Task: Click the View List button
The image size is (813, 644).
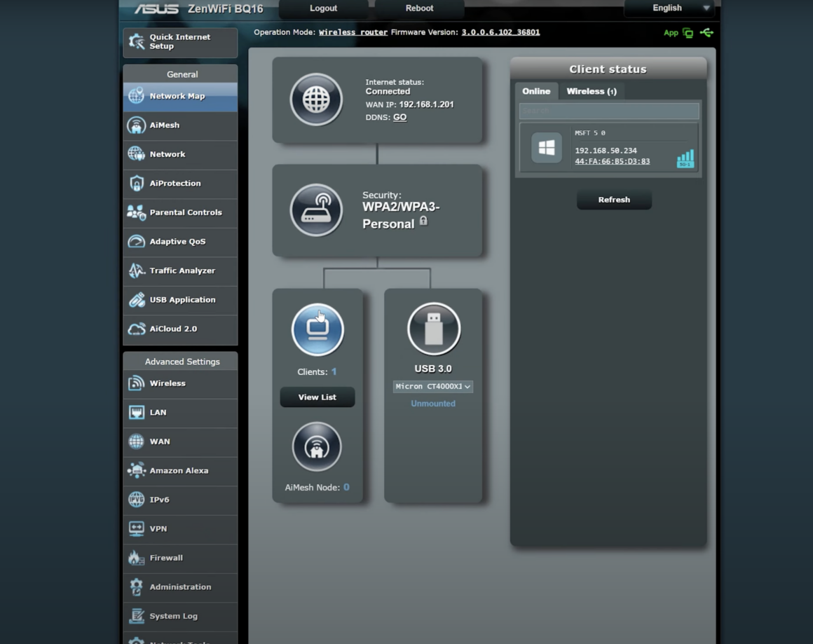Action: [x=317, y=397]
